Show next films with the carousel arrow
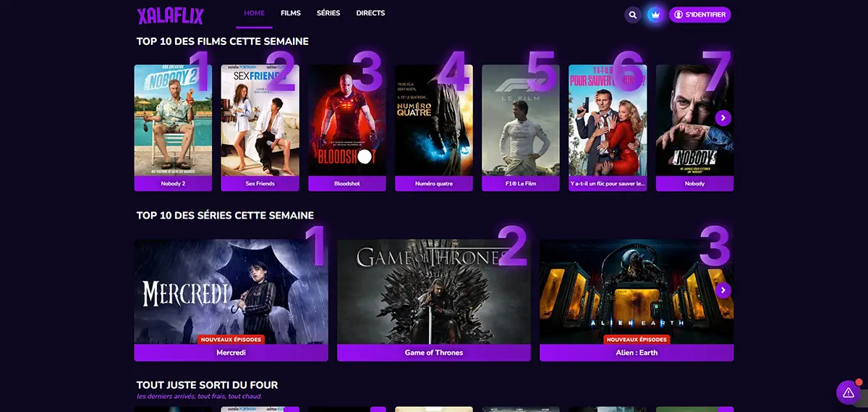Viewport: 868px width, 412px height. click(x=723, y=117)
